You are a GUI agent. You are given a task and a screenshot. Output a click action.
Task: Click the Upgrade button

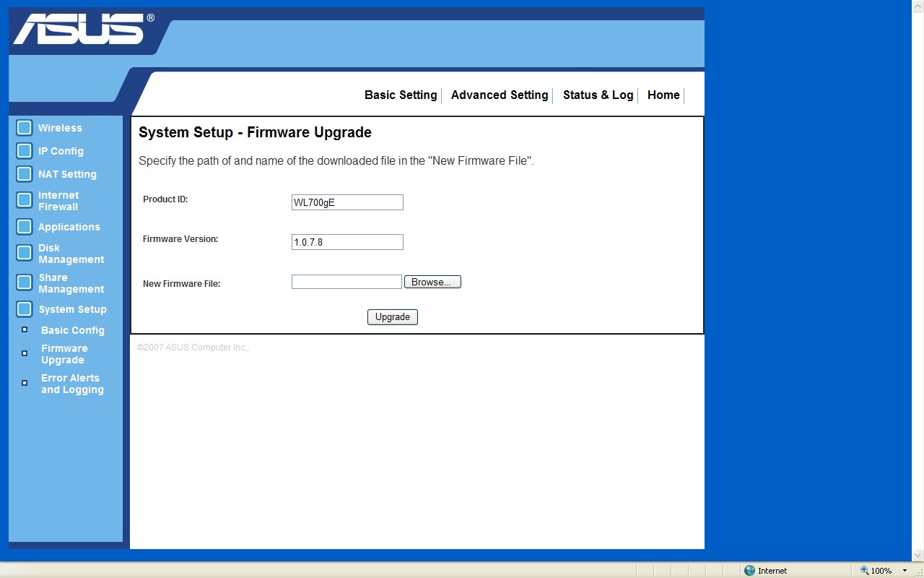coord(392,317)
